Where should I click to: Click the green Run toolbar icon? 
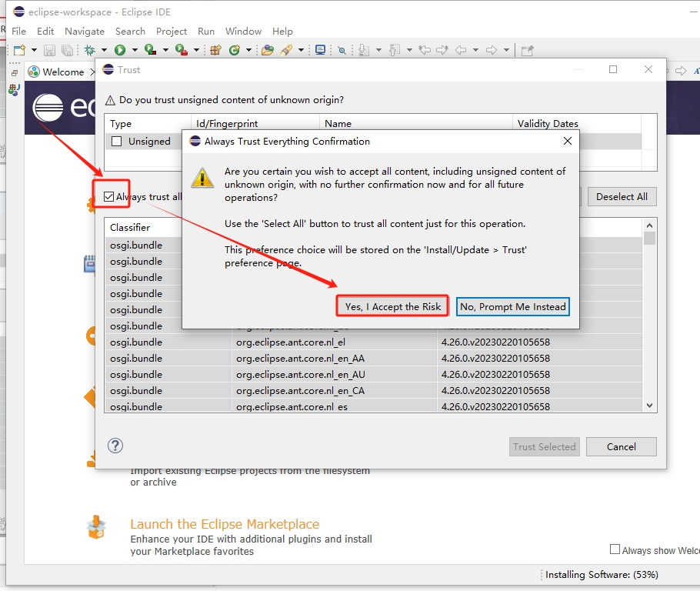[x=120, y=50]
